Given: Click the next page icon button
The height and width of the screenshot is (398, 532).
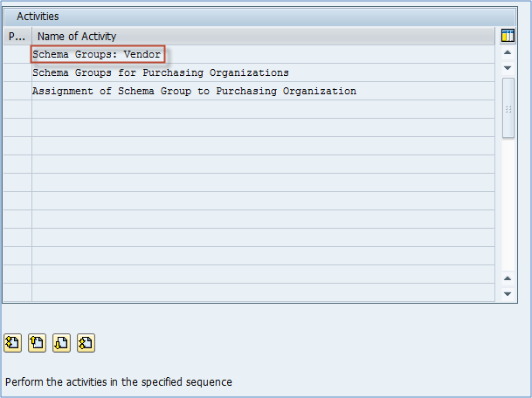Looking at the screenshot, I should pos(61,343).
